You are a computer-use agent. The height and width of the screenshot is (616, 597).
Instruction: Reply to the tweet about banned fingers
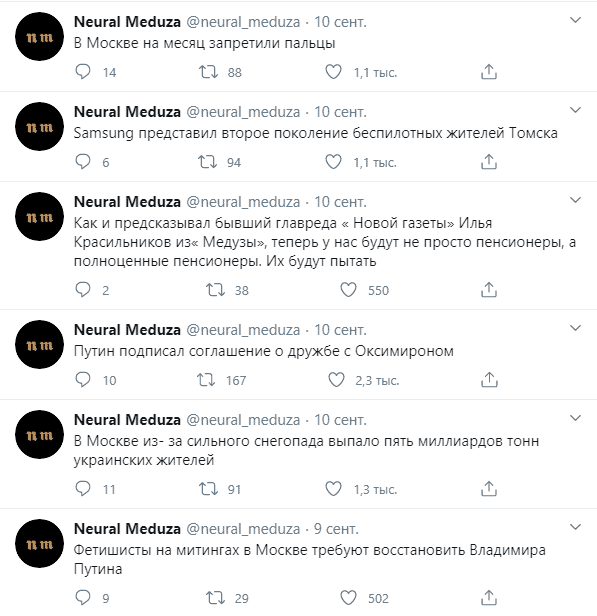[83, 72]
